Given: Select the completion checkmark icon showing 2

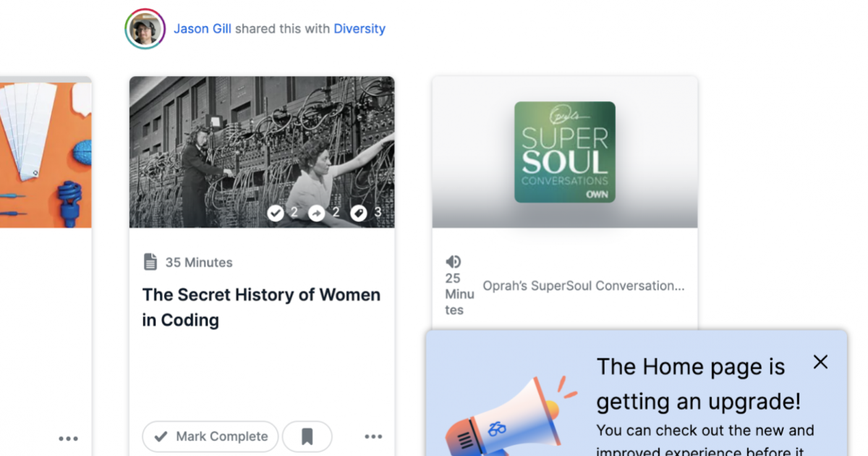Looking at the screenshot, I should coord(276,214).
